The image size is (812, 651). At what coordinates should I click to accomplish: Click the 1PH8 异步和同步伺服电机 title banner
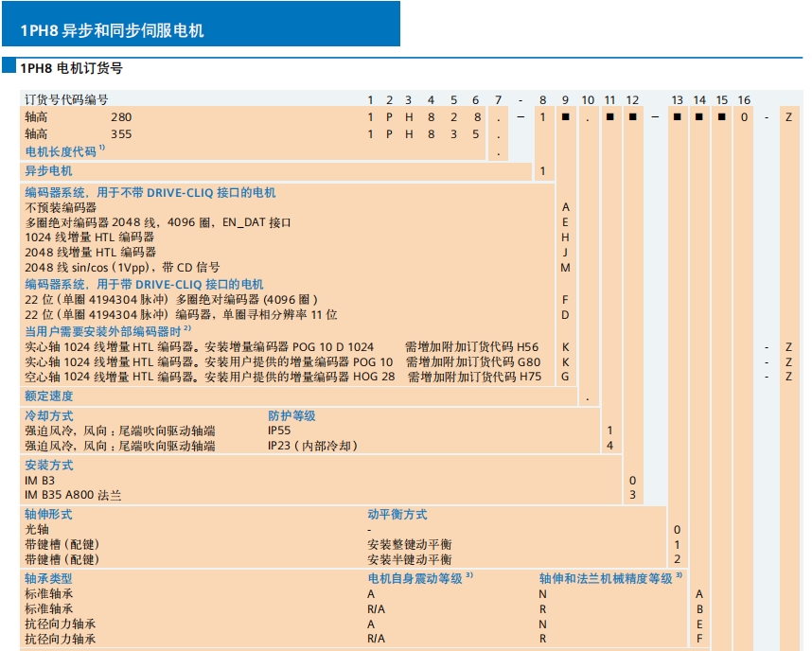113,30
